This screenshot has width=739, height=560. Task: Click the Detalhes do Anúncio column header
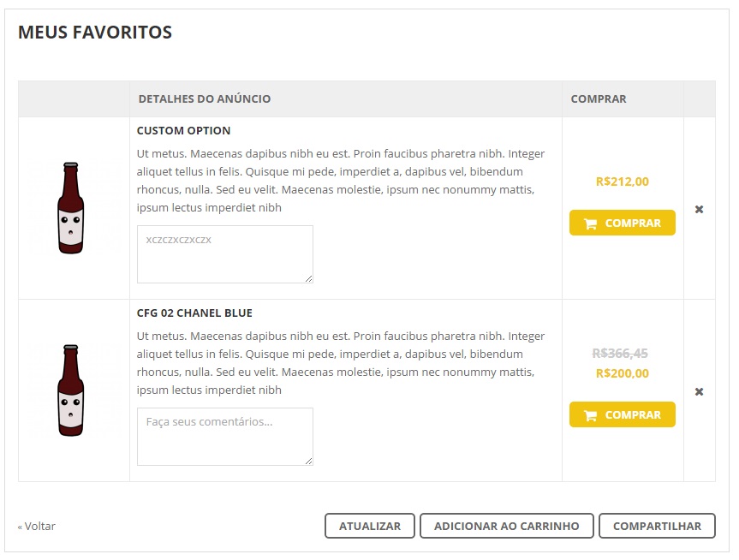205,99
